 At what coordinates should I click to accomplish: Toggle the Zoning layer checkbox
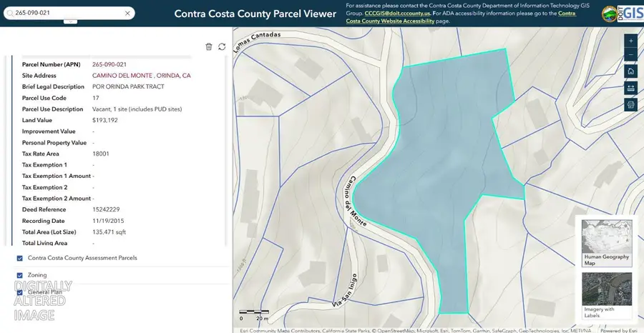(20, 275)
